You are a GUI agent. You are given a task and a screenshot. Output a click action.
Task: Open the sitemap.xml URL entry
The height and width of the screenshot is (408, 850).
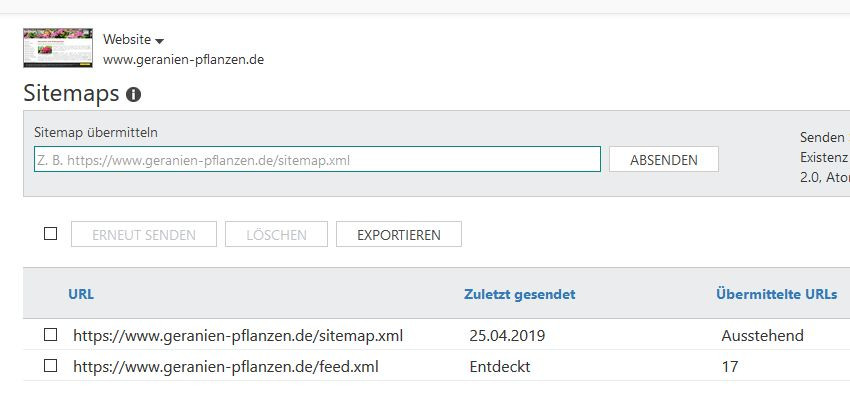click(x=238, y=335)
